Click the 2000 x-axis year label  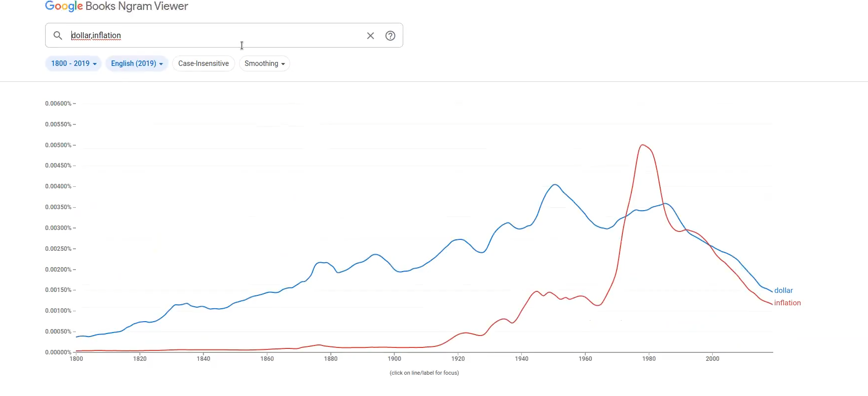pyautogui.click(x=712, y=359)
